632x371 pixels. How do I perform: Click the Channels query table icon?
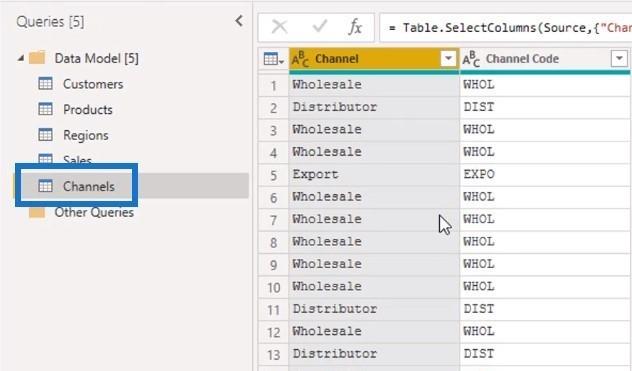coord(45,186)
